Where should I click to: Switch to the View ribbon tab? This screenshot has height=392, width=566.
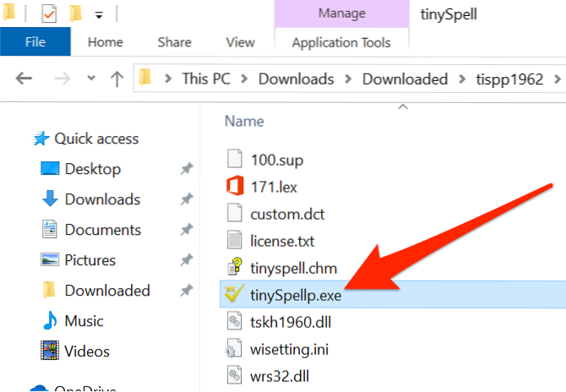[240, 41]
